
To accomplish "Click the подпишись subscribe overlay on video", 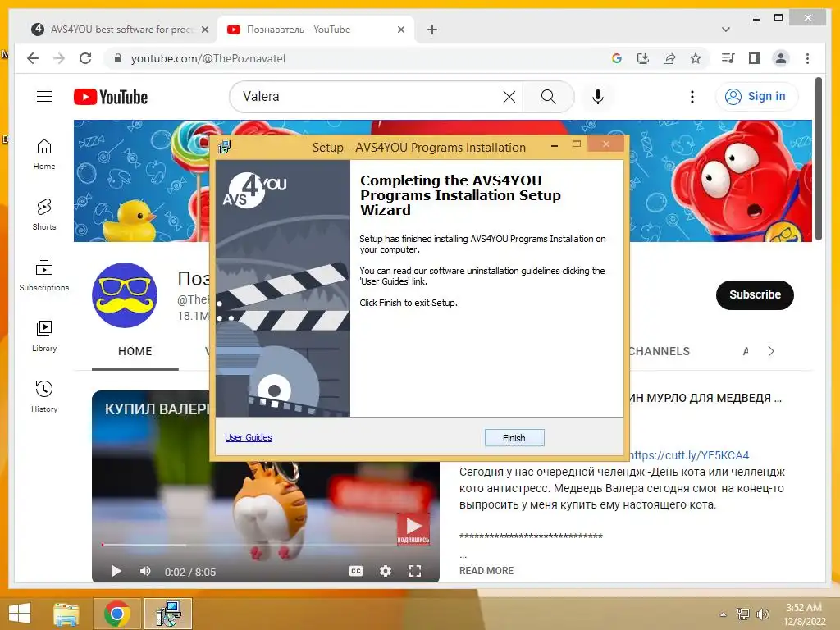I will point(413,529).
